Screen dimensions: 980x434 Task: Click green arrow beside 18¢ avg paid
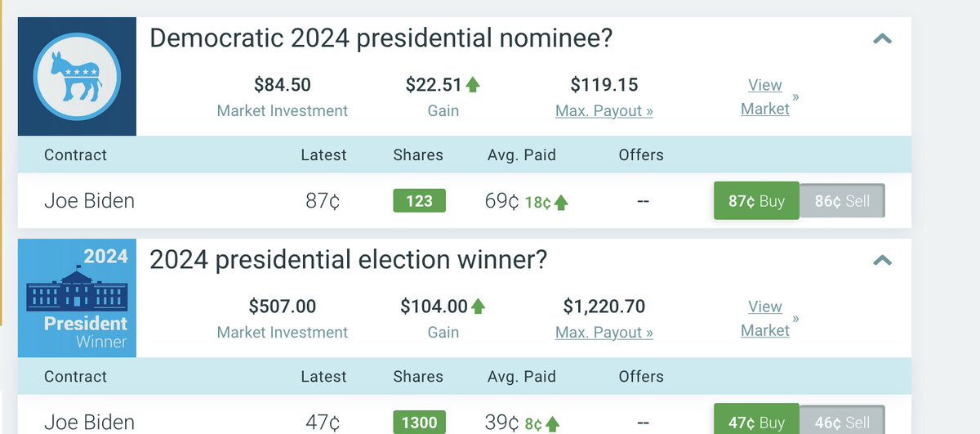561,202
